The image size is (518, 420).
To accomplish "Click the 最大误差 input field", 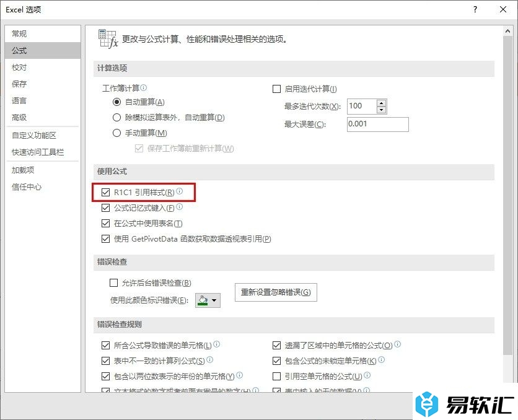I will click(x=377, y=124).
